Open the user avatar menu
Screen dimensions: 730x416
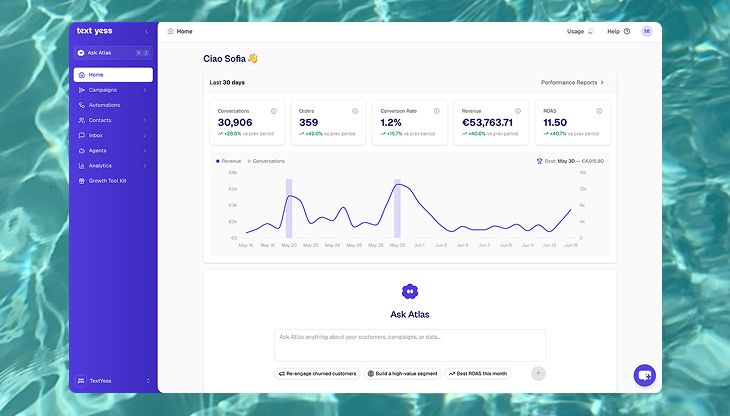[x=647, y=31]
